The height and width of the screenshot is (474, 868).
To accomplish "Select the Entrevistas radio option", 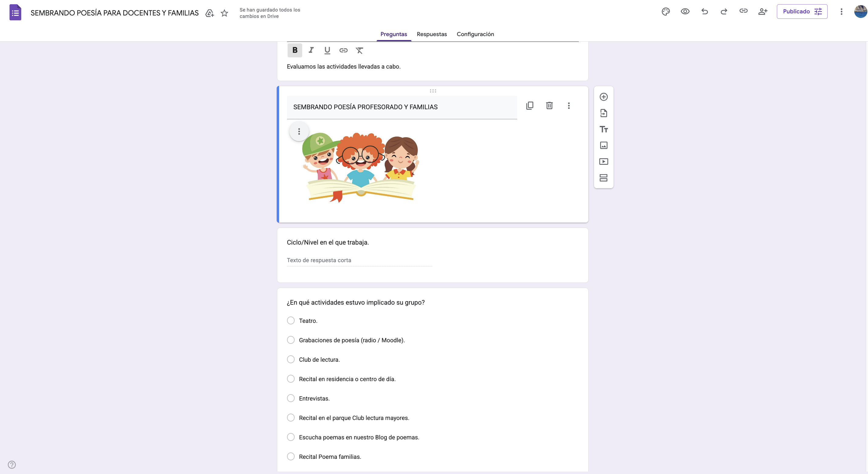I will tap(291, 398).
